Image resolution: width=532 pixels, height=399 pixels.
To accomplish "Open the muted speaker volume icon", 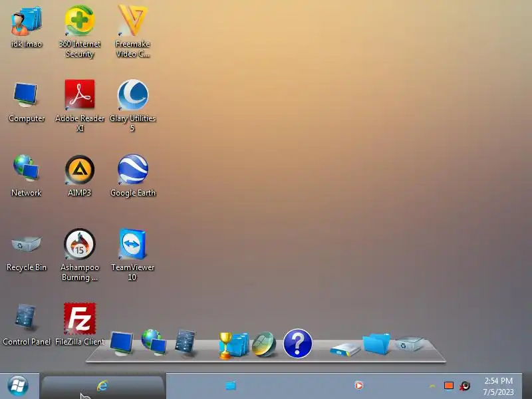I will pos(465,386).
